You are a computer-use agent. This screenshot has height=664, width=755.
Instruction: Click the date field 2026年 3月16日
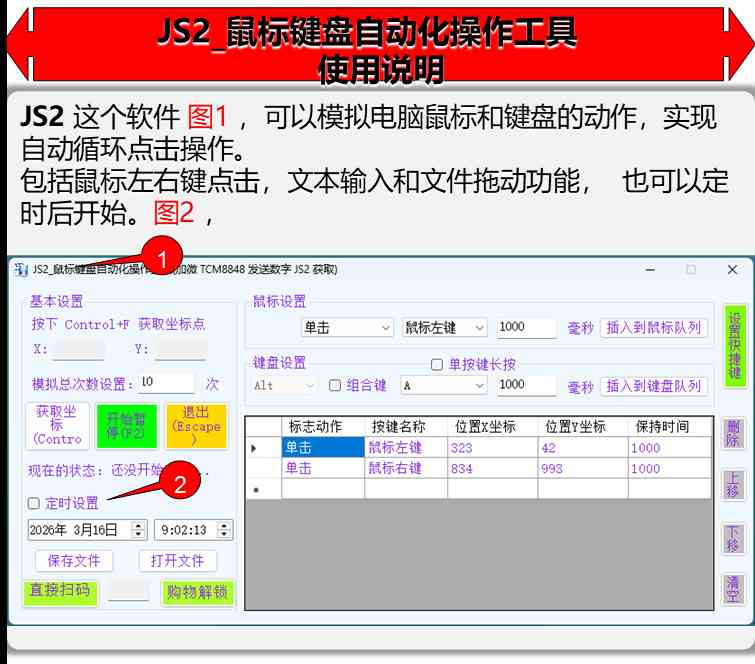[87, 530]
